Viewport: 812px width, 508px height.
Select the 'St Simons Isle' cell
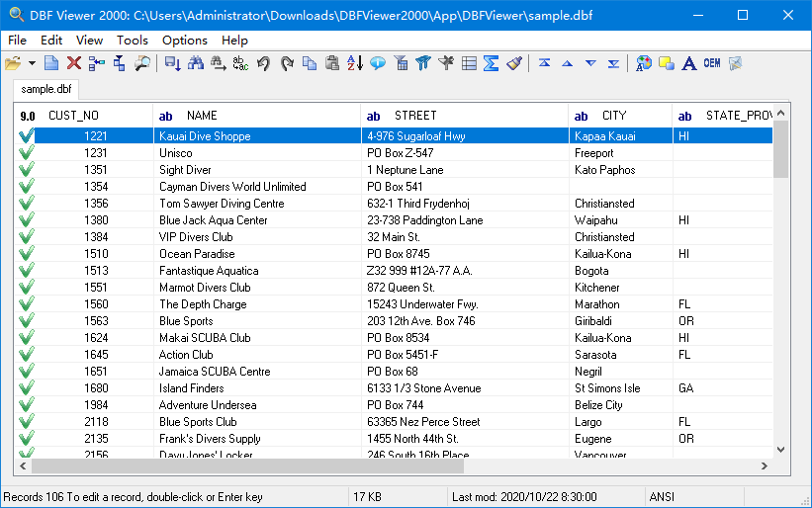pos(621,388)
